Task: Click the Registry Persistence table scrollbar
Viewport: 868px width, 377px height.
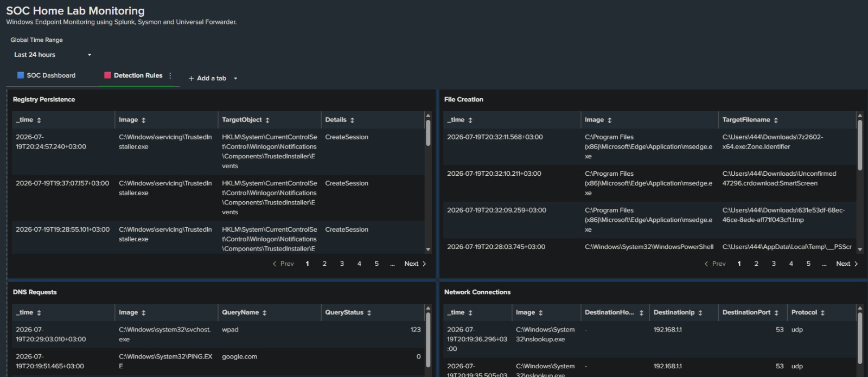Action: click(x=428, y=133)
